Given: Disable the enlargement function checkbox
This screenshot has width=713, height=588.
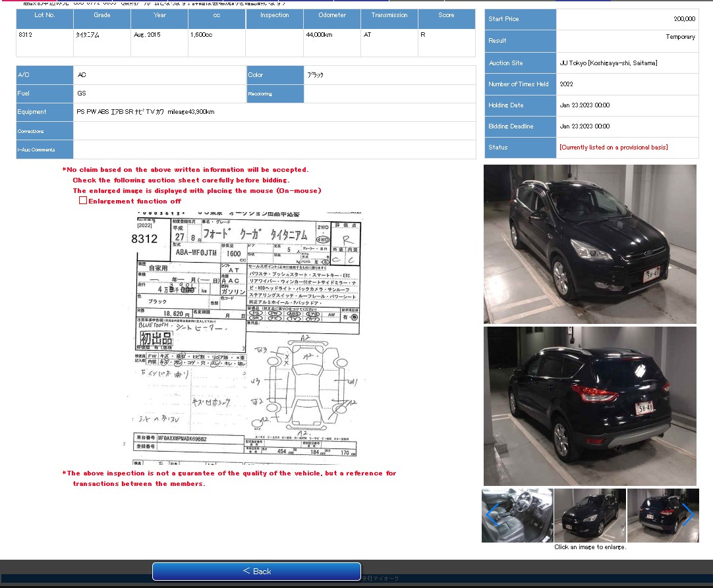Looking at the screenshot, I should coord(83,200).
